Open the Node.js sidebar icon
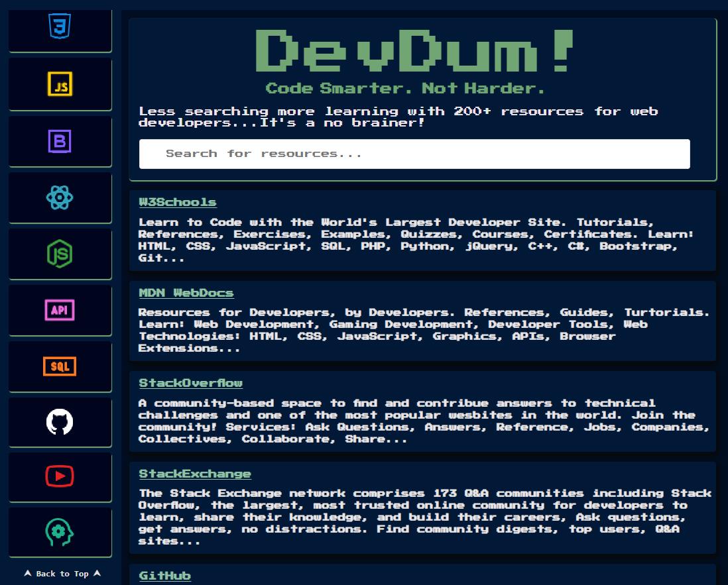Viewport: 728px width, 585px height. pos(60,254)
